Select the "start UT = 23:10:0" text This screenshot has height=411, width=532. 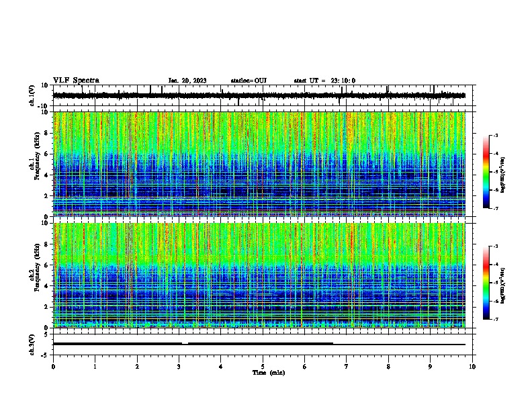point(324,81)
